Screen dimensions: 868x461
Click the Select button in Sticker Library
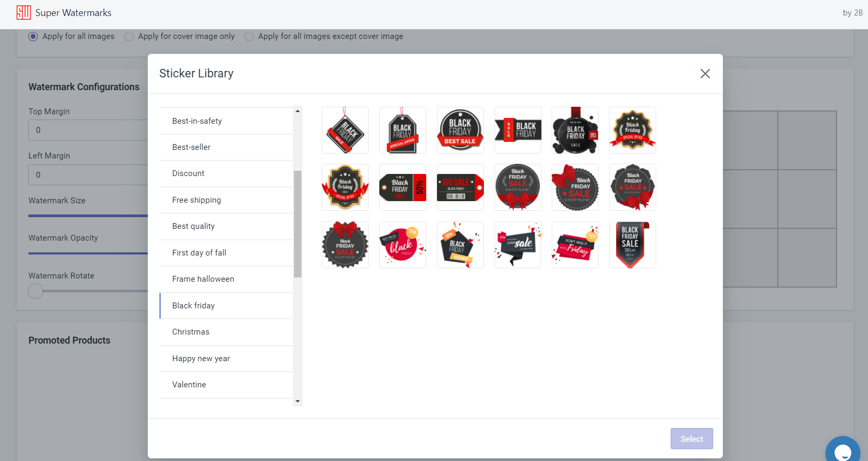(x=692, y=439)
